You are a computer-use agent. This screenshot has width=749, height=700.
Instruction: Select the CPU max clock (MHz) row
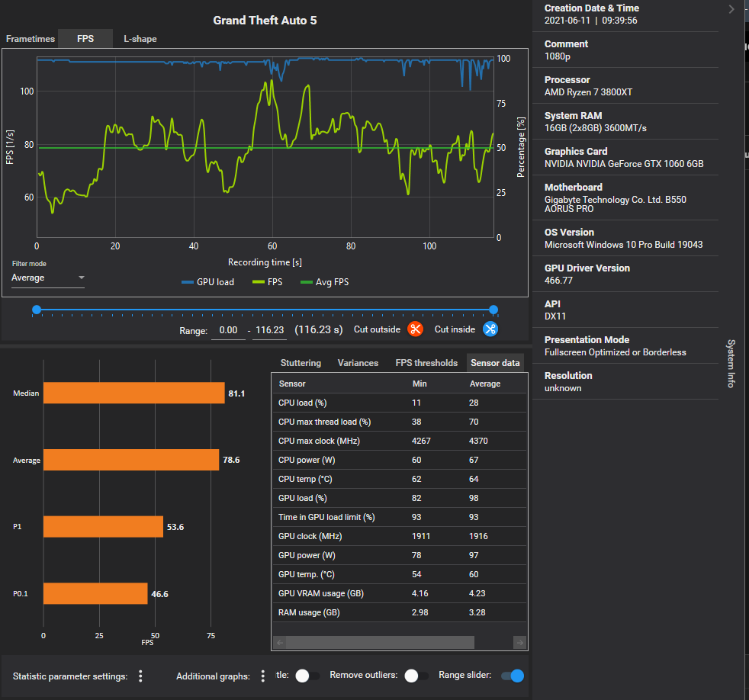pos(400,441)
